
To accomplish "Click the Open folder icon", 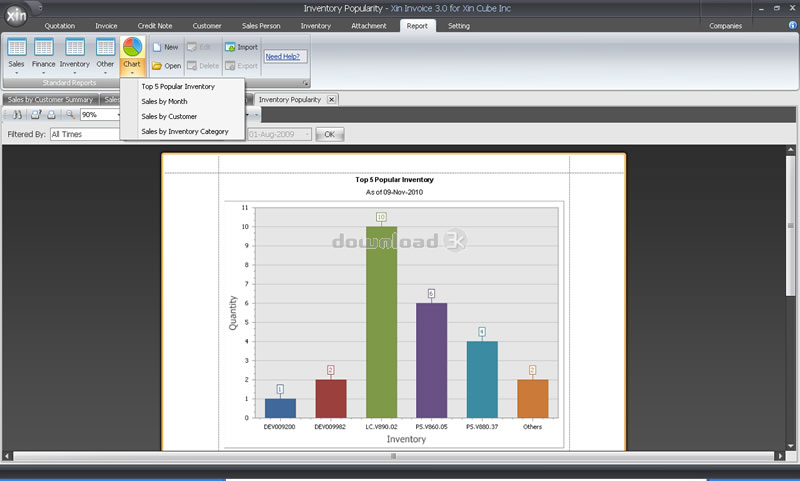I will [158, 65].
